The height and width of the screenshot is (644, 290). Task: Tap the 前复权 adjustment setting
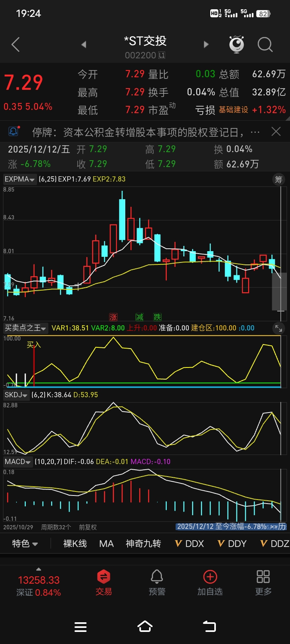(x=88, y=527)
